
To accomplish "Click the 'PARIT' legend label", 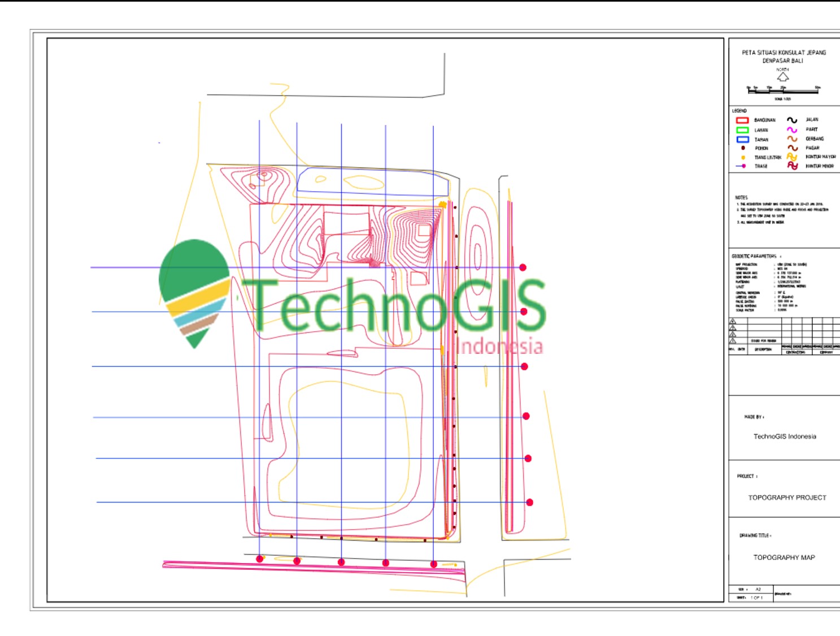I will [x=812, y=129].
